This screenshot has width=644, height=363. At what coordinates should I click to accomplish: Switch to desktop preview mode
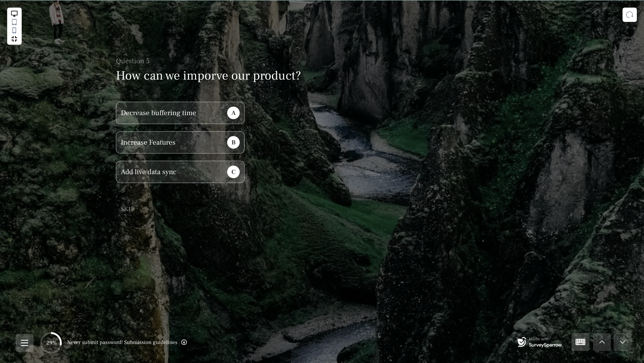(14, 14)
